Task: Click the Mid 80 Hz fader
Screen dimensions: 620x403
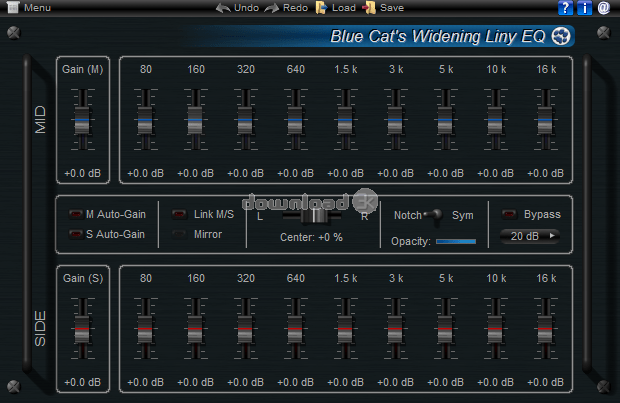Action: [x=145, y=120]
